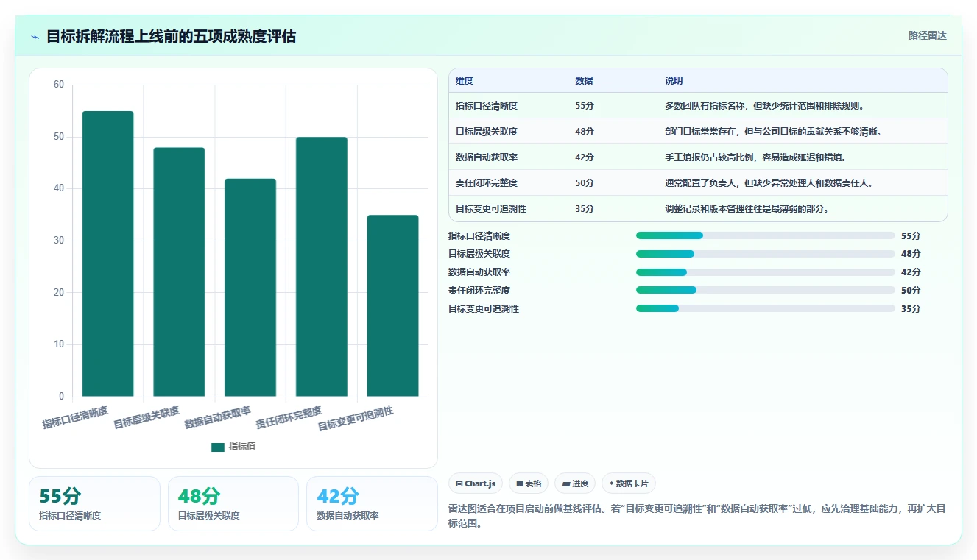Click the 48分 cell in the table
The height and width of the screenshot is (560, 977).
point(585,132)
